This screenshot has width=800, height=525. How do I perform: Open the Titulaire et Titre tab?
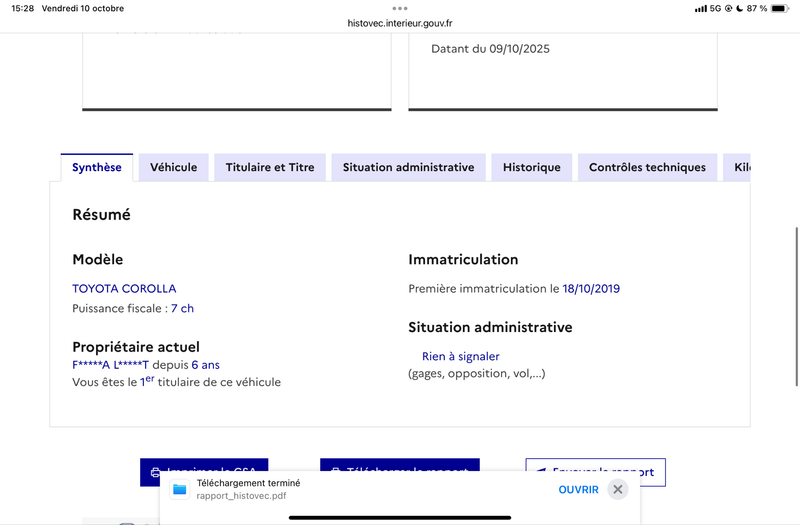tap(270, 167)
